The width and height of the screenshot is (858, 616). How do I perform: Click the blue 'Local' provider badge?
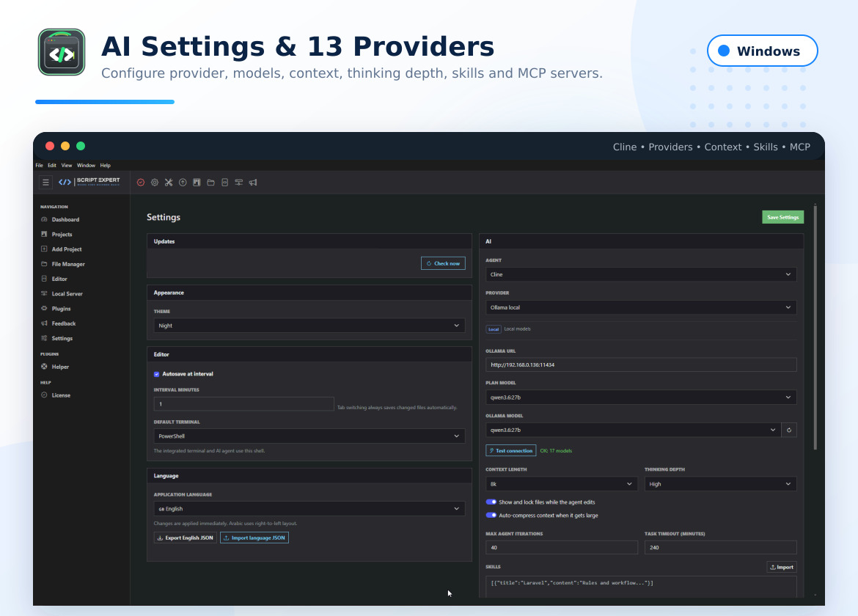494,329
